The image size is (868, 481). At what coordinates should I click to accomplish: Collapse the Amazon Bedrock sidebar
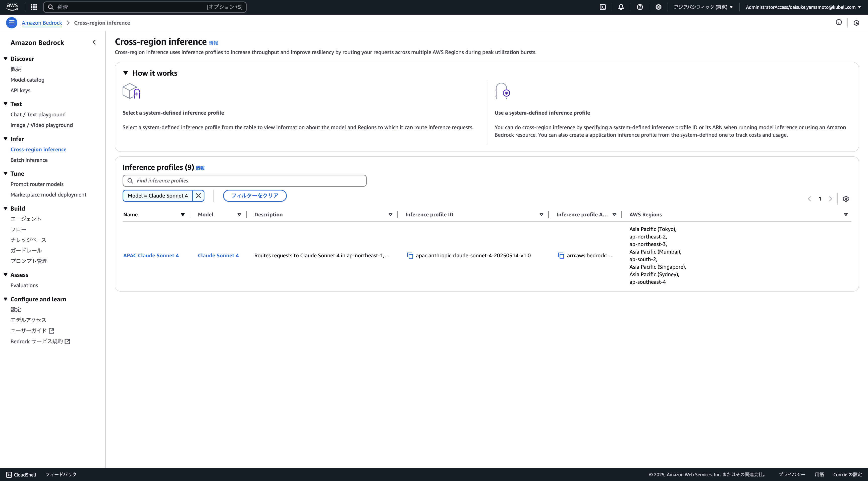point(94,42)
